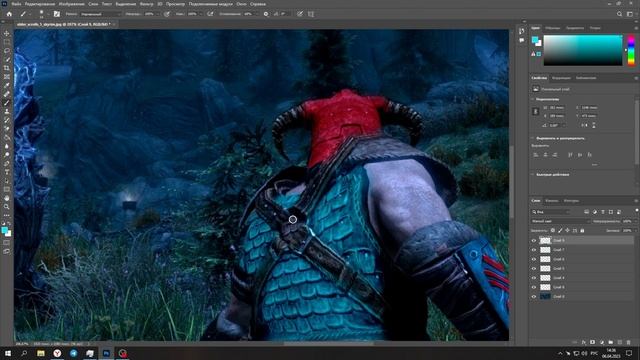Open smoothing options gear
This screenshot has width=640, height=360.
266,14
